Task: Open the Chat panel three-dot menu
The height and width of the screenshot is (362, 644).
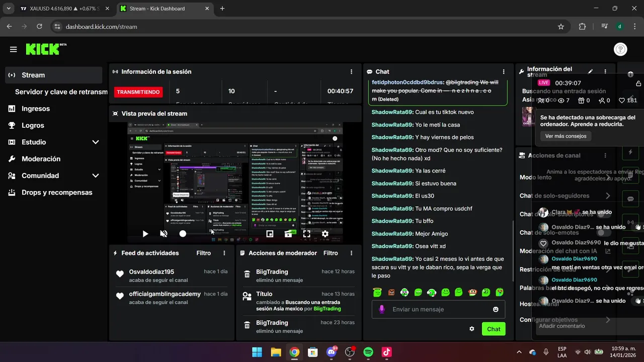Action: tap(504, 72)
